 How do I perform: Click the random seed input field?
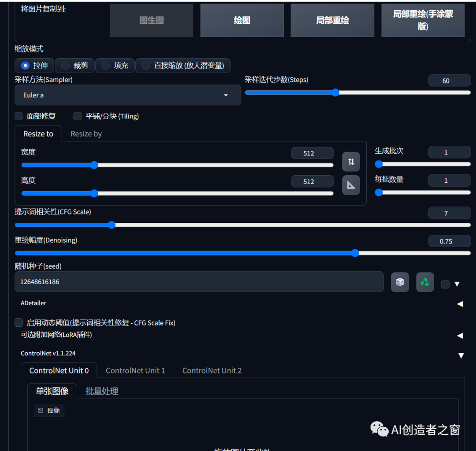tap(198, 281)
